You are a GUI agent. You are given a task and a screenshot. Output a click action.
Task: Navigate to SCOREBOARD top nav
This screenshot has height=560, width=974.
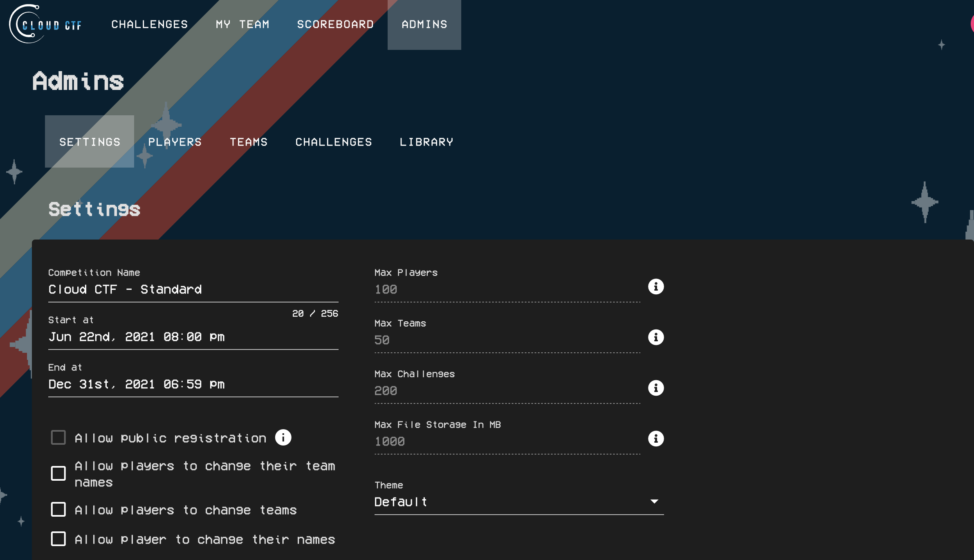click(x=335, y=25)
